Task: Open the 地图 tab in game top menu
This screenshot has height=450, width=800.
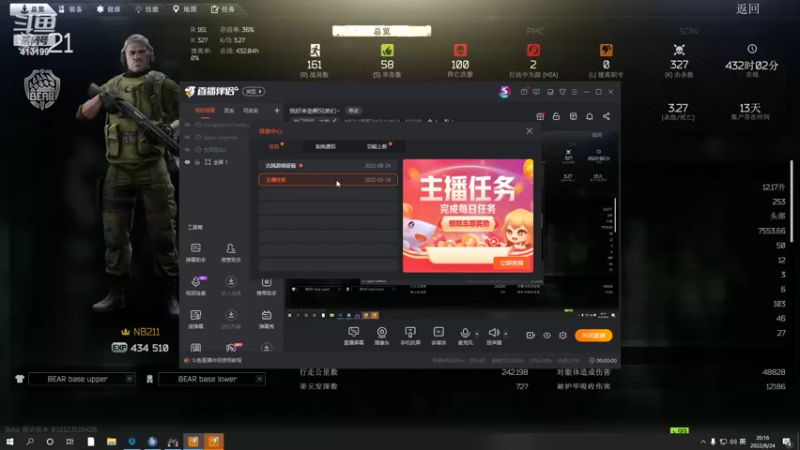Action: click(184, 9)
